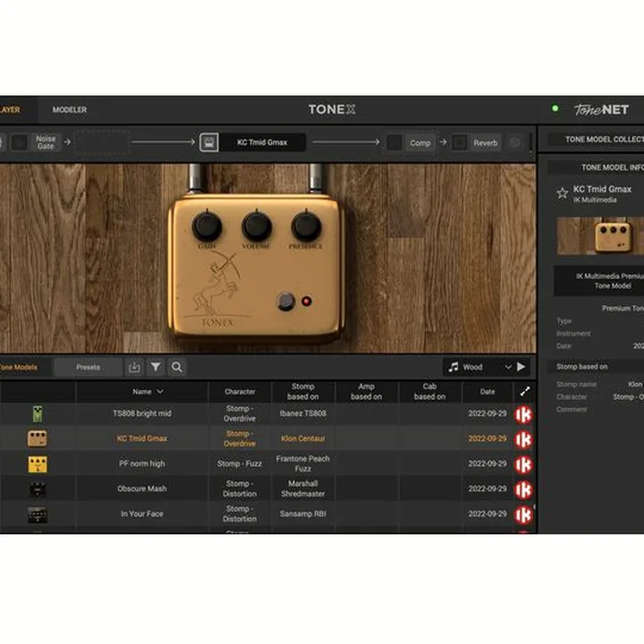Select the In Your Face name cell
The image size is (644, 644).
(x=142, y=513)
